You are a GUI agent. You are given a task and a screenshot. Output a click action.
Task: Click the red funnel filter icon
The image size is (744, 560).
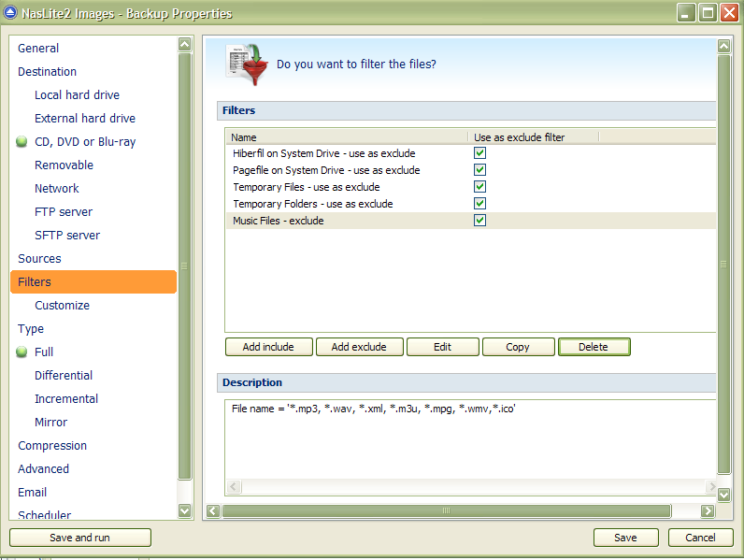coord(247,65)
